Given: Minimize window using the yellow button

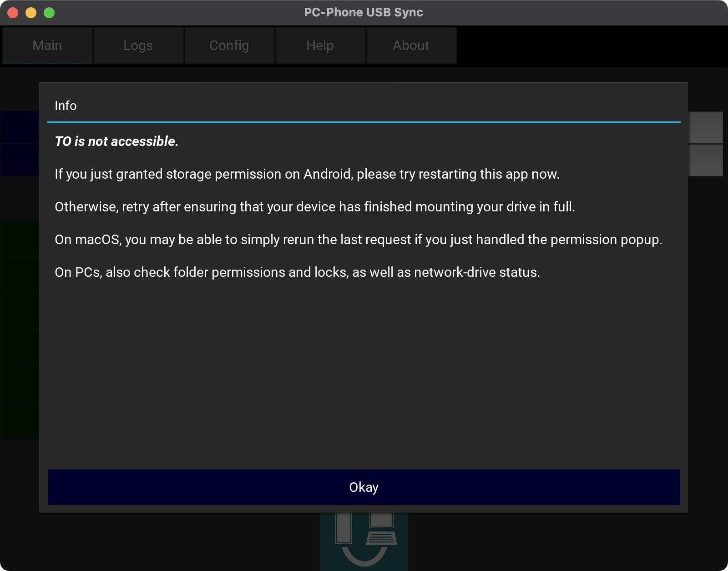Looking at the screenshot, I should [x=31, y=13].
